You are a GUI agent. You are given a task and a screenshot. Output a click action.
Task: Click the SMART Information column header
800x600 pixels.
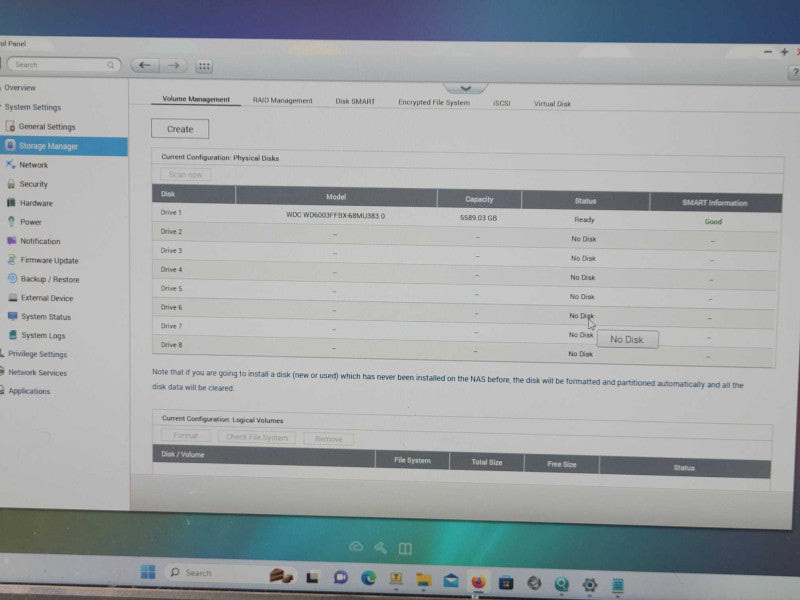(x=715, y=203)
